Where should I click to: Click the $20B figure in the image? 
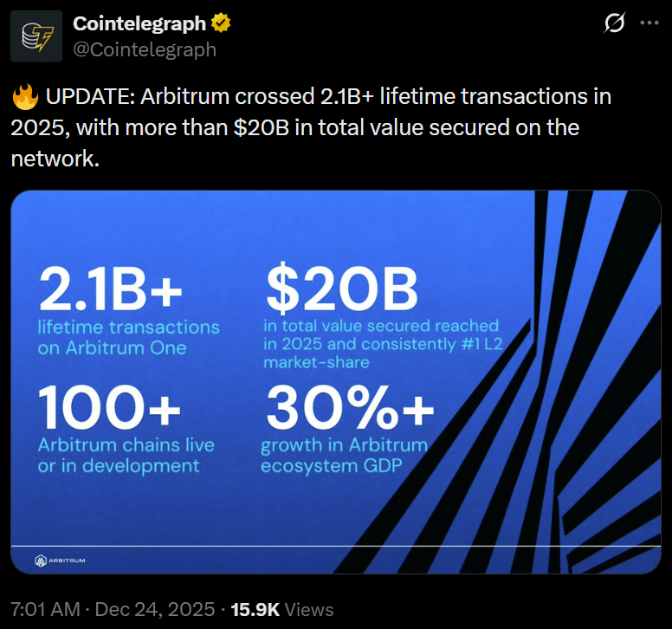click(341, 289)
